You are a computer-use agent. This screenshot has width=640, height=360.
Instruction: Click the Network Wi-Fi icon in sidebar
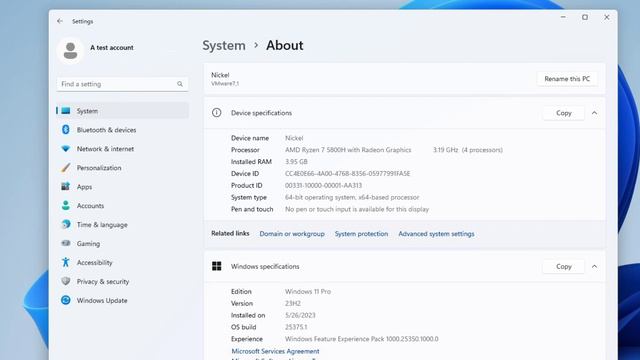tap(66, 149)
